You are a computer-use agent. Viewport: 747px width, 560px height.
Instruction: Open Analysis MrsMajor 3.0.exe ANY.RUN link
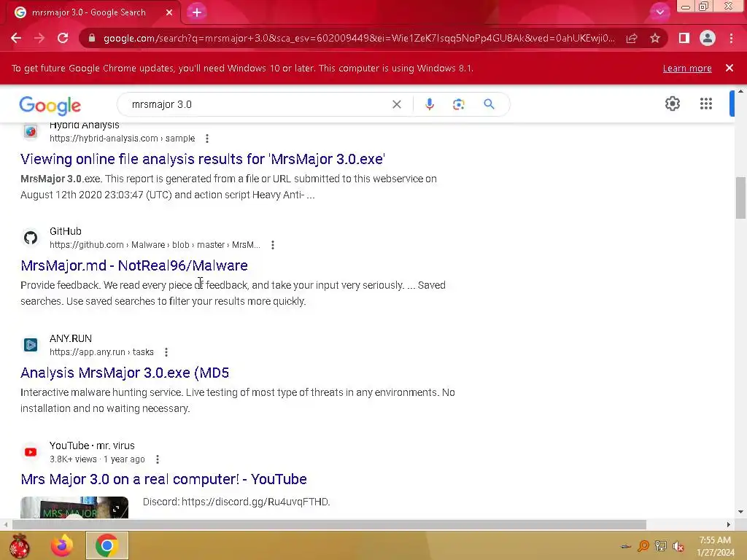pos(125,373)
